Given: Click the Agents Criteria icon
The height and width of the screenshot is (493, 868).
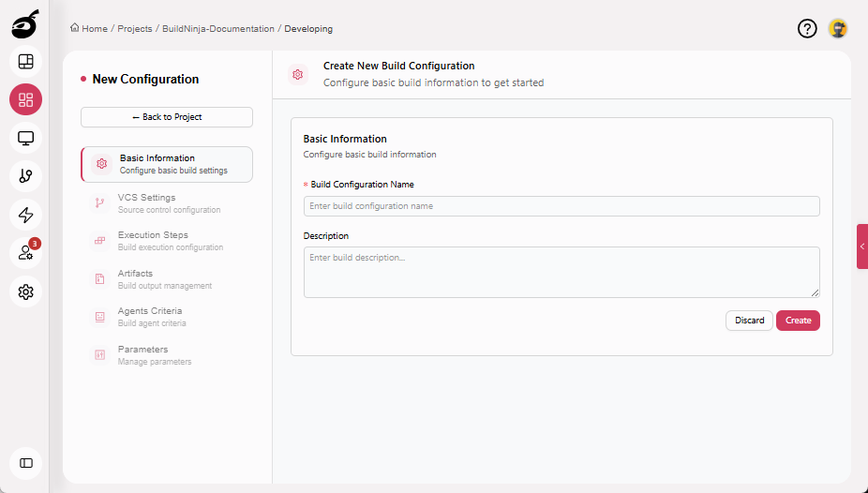Looking at the screenshot, I should (x=99, y=317).
